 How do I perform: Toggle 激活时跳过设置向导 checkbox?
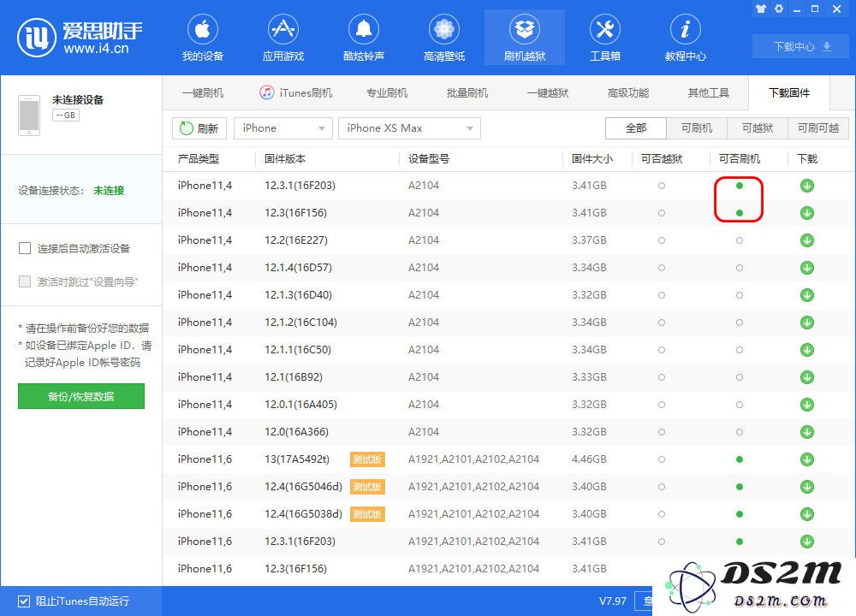[x=25, y=281]
